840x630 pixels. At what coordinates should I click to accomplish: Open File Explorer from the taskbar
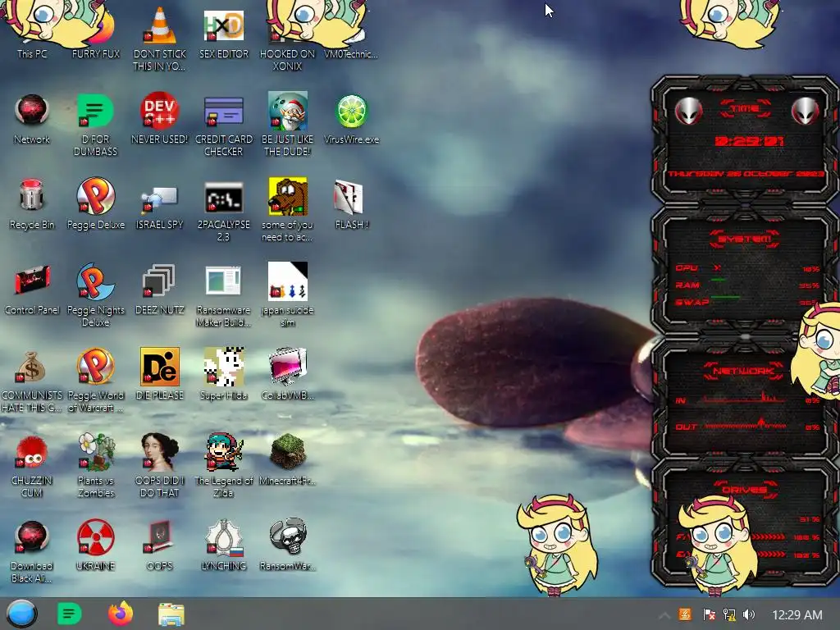tap(171, 614)
